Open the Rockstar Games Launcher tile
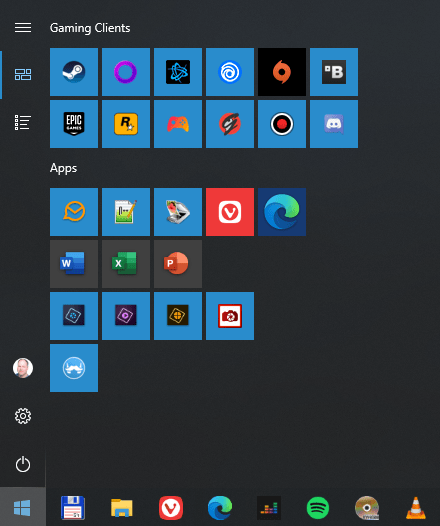The height and width of the screenshot is (526, 440). point(126,124)
